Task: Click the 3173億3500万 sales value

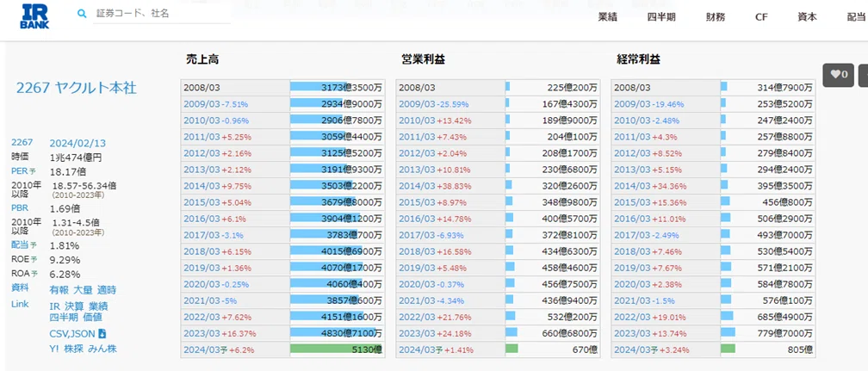Action: click(351, 88)
